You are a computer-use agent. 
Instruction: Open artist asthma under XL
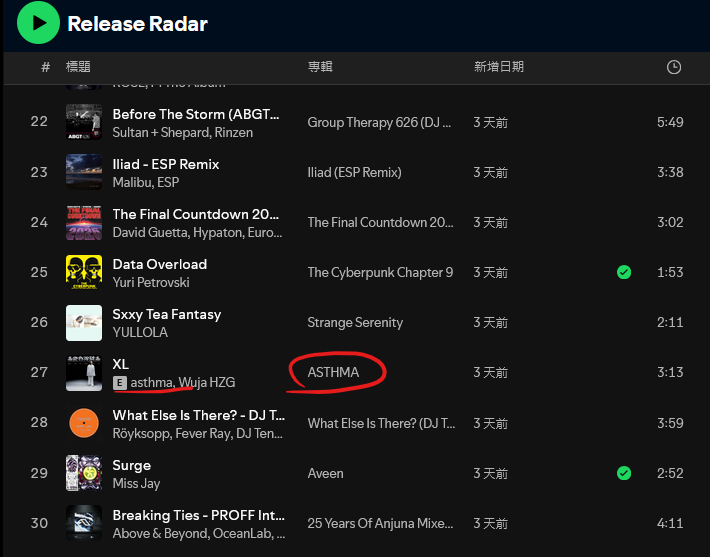(x=152, y=383)
